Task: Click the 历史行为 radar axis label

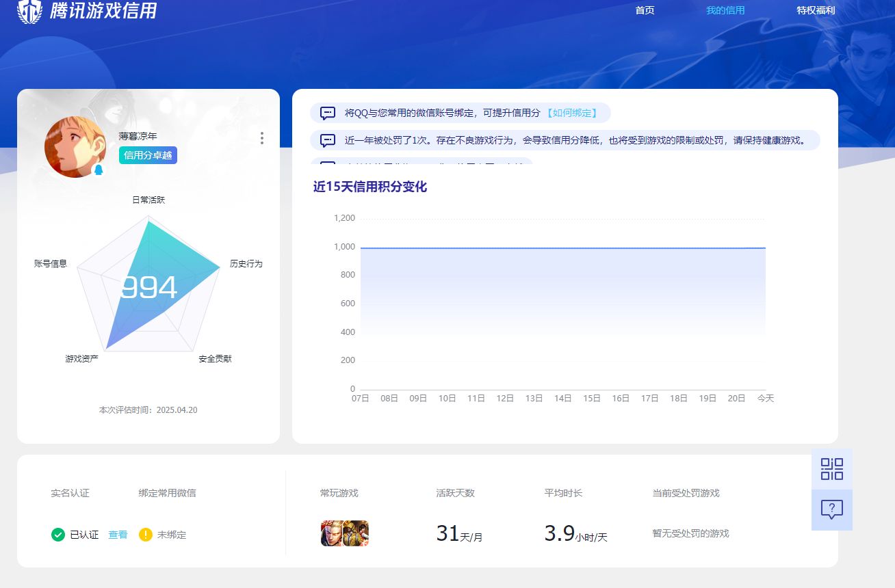Action: [246, 264]
